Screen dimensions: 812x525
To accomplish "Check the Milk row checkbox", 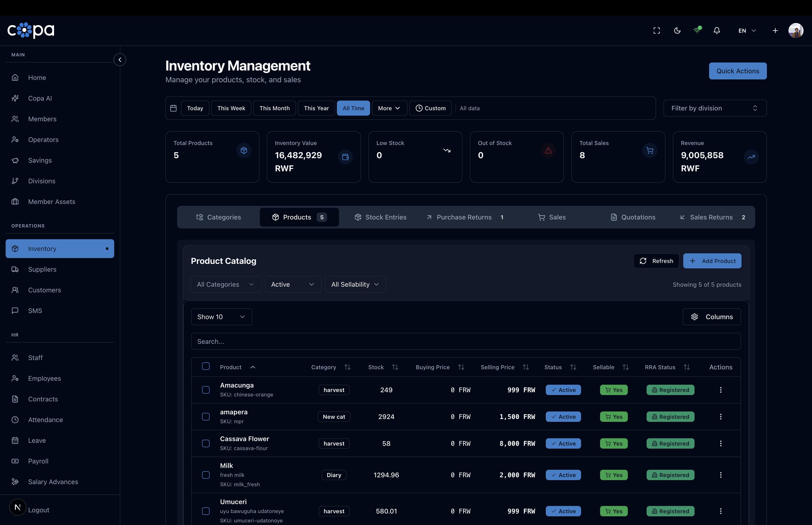I will tap(206, 475).
